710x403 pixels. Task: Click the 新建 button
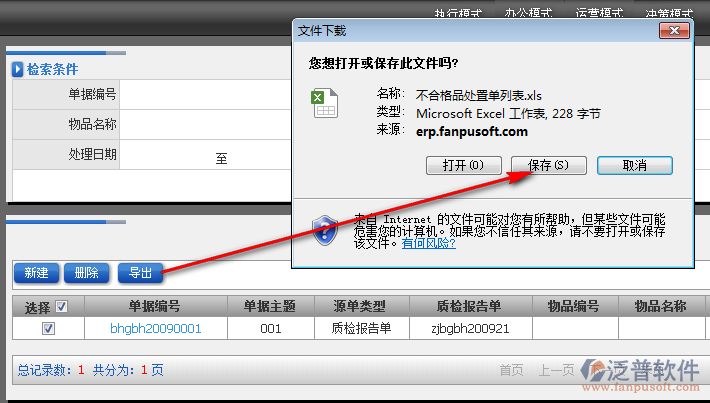click(36, 272)
